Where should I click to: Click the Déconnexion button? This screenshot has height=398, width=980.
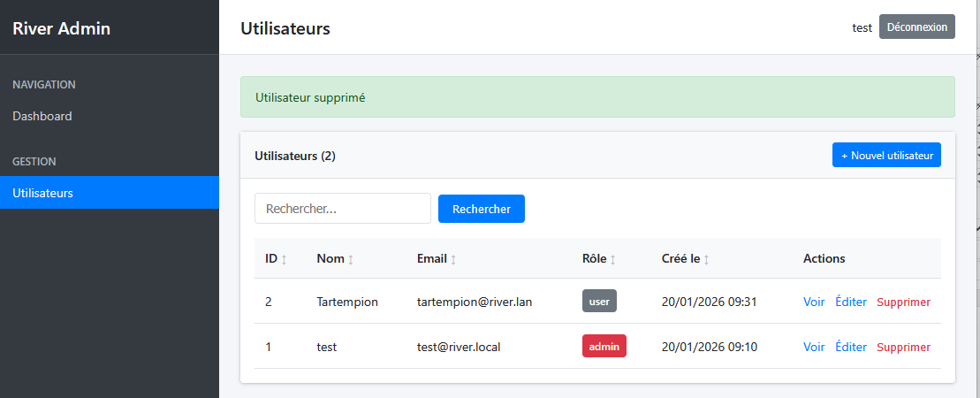click(916, 27)
